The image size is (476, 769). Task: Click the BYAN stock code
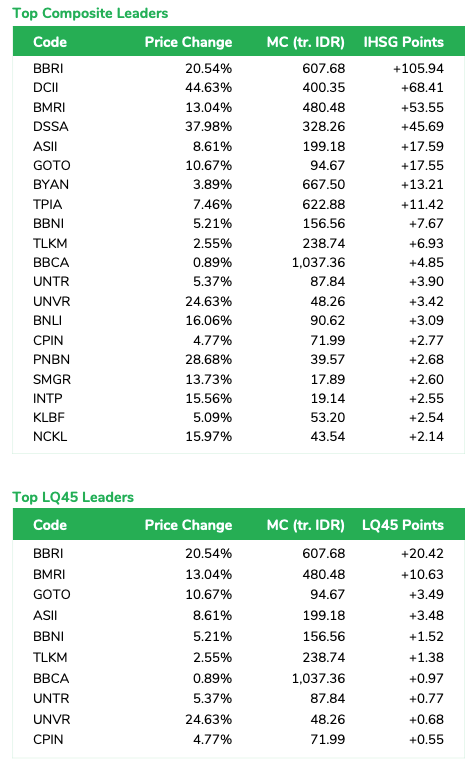point(51,184)
